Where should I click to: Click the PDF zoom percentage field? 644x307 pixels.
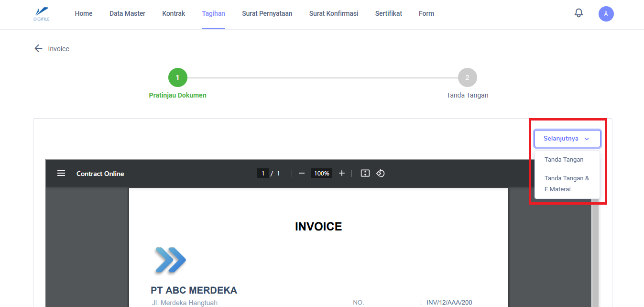322,173
